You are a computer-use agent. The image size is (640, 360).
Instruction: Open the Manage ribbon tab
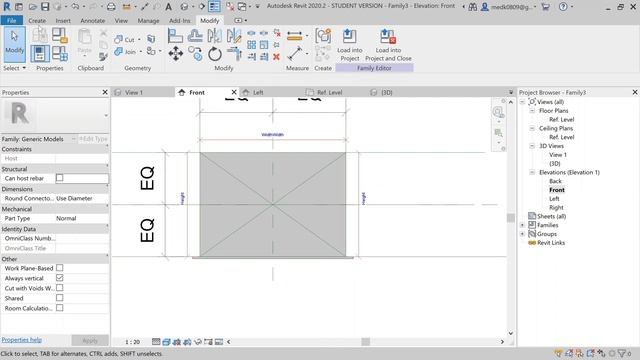148,20
